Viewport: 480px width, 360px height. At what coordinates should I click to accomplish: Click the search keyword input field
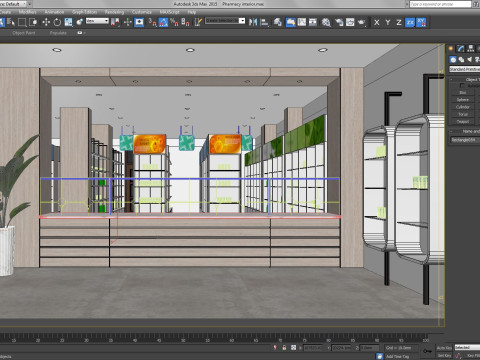pyautogui.click(x=440, y=4)
